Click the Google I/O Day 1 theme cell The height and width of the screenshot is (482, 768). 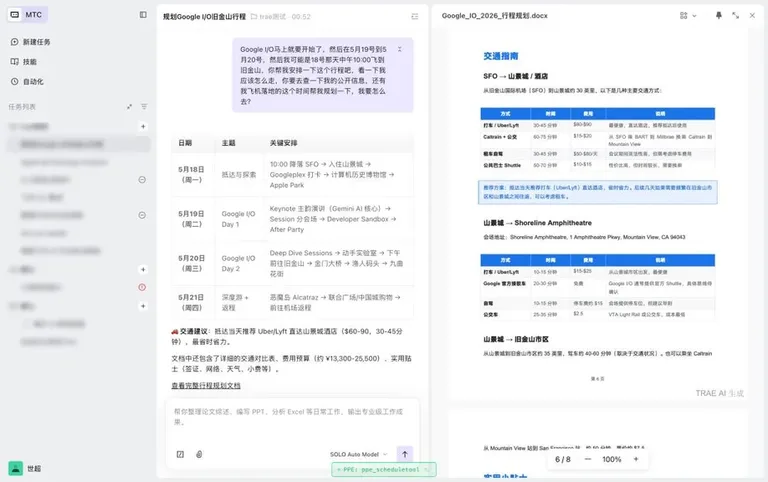238,219
